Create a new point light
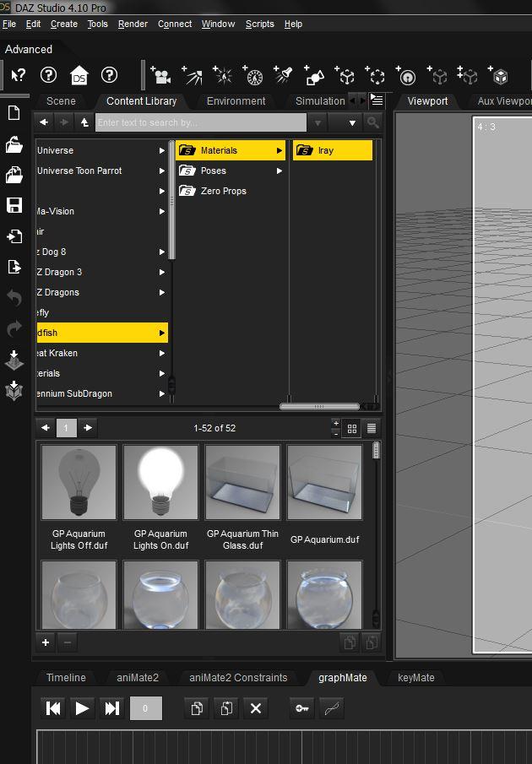The height and width of the screenshot is (764, 532). (x=223, y=75)
